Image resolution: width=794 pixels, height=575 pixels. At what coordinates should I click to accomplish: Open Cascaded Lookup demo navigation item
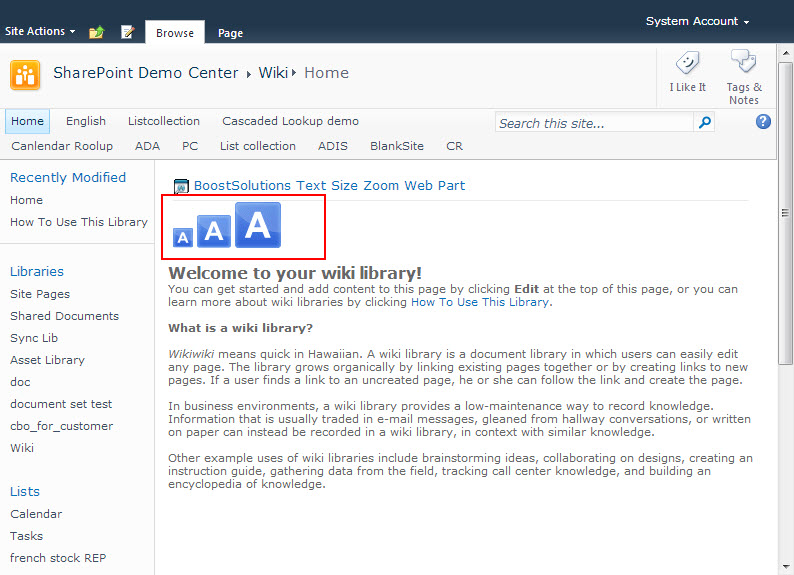click(290, 121)
